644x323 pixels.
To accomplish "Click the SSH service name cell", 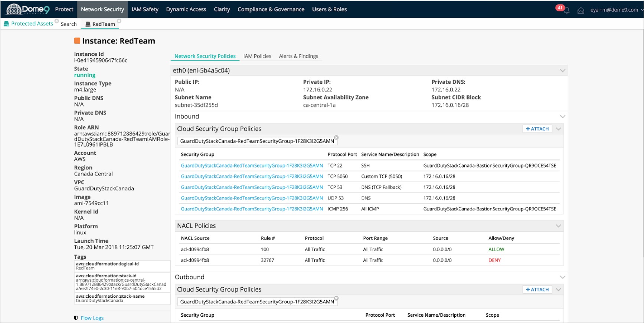I will tap(365, 166).
